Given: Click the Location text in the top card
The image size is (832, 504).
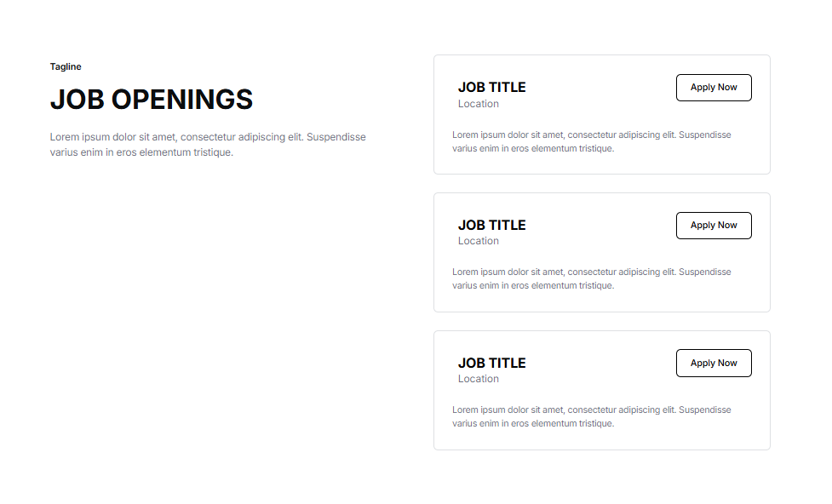Looking at the screenshot, I should [x=479, y=104].
